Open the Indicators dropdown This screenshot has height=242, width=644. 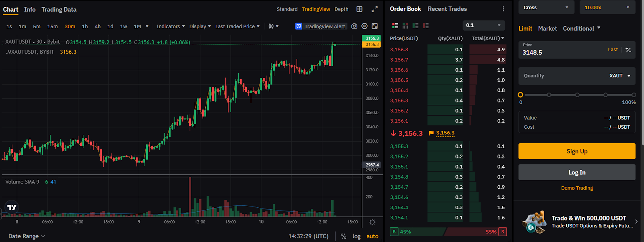(x=171, y=26)
